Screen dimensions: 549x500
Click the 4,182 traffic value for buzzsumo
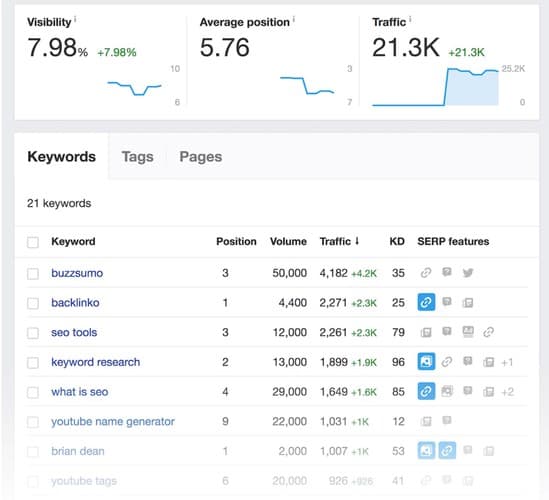334,273
